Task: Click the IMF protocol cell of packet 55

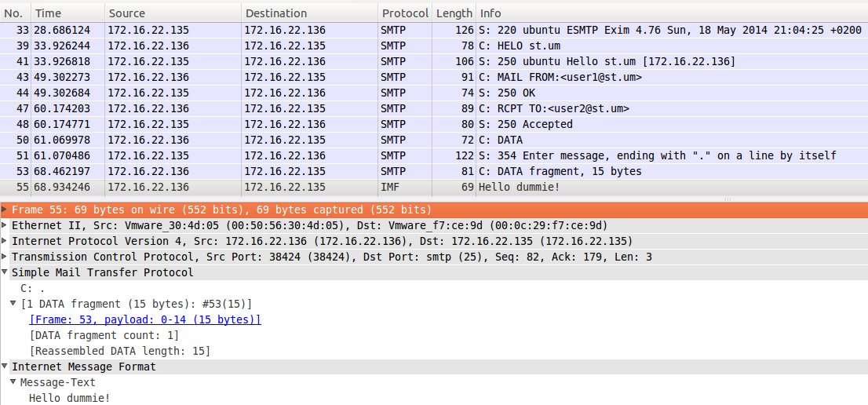Action: 390,187
